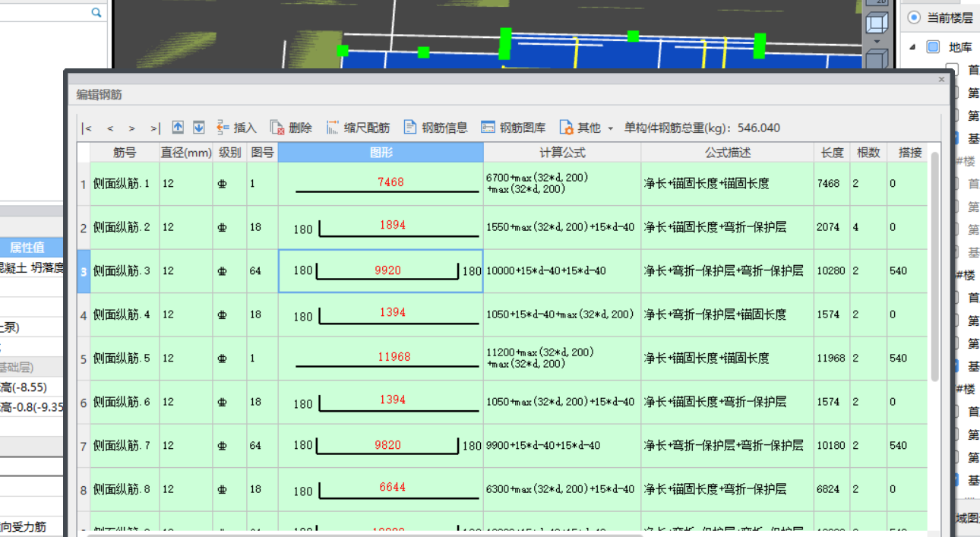Click length cell 2074
This screenshot has height=537, width=980.
click(x=832, y=227)
